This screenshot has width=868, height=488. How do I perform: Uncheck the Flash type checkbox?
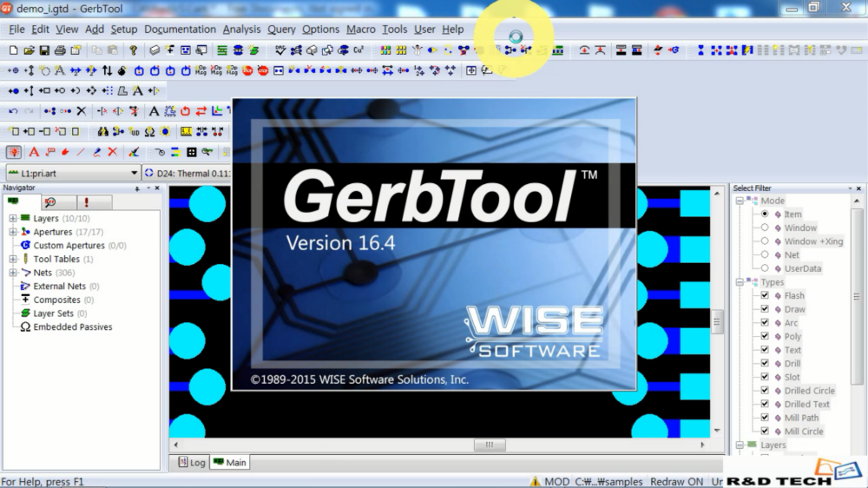[765, 295]
